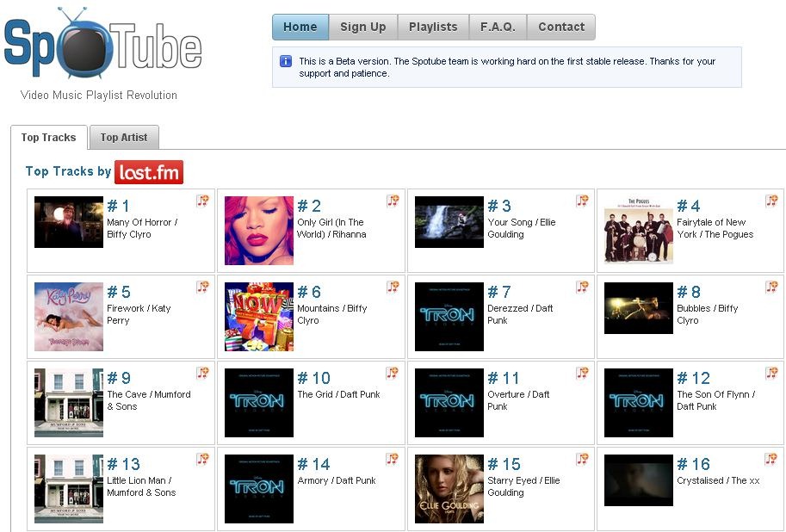
Task: Open Derezzed / Daft Punk title
Action: [520, 314]
